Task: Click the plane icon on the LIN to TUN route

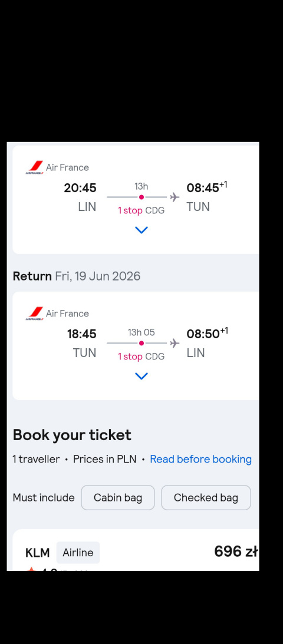Action: tap(175, 197)
